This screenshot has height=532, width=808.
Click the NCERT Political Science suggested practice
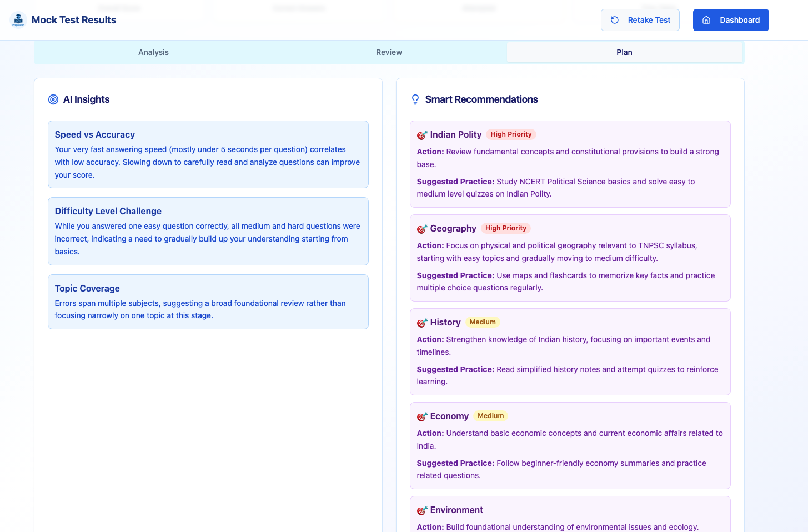556,188
